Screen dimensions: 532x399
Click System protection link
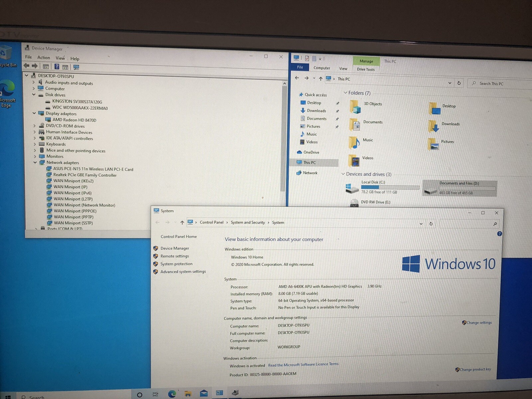(x=176, y=264)
